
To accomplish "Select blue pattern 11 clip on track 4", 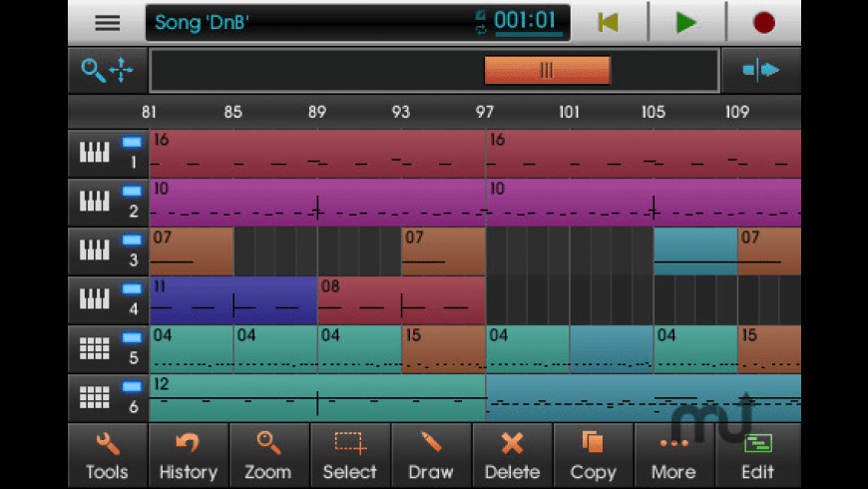I will point(233,300).
